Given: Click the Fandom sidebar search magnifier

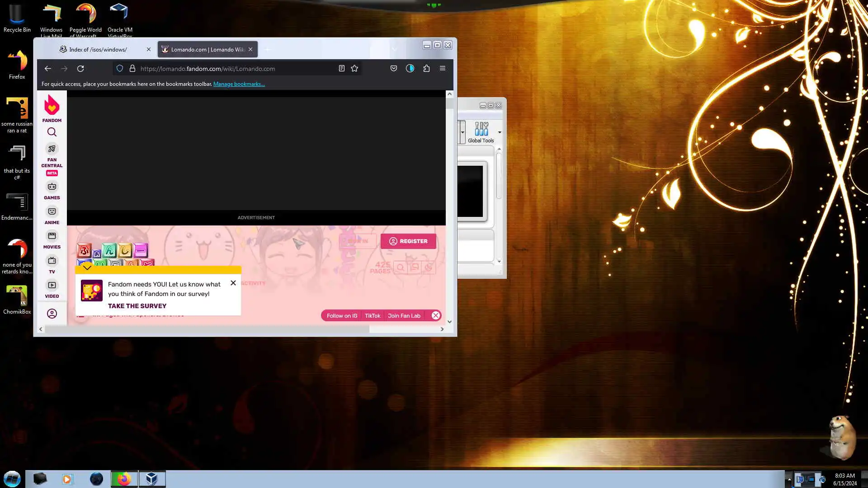Looking at the screenshot, I should point(52,132).
